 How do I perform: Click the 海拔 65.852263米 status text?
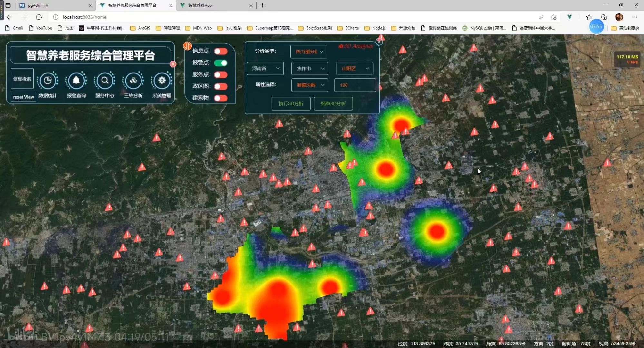pyautogui.click(x=505, y=344)
